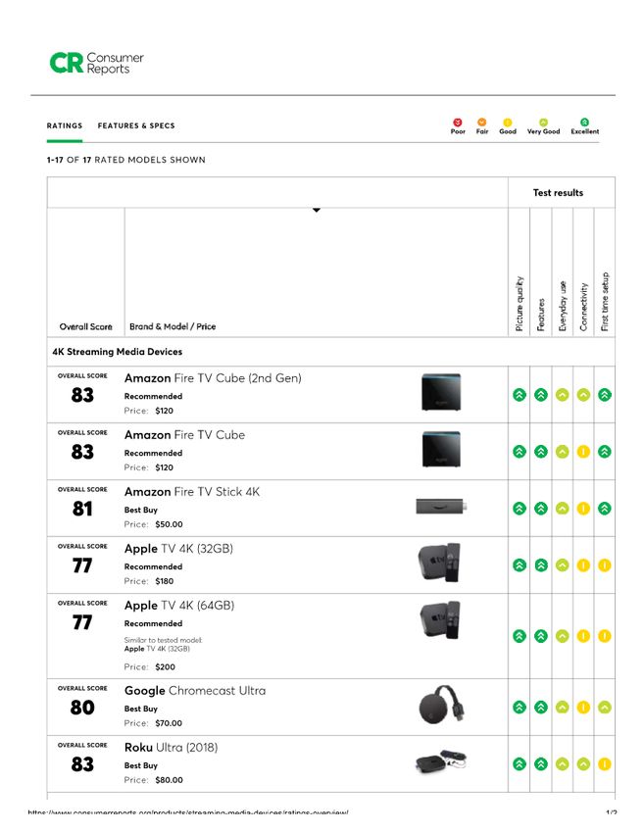Click 'Similar to tested model' Apple TV 4K (32GB) note
The height and width of the screenshot is (833, 644).
[x=163, y=645]
